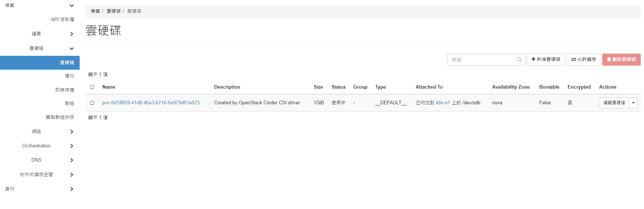Screen dimensions: 644x209
Task: Expand the 運算 compute sidebar section
Action: pos(72,34)
